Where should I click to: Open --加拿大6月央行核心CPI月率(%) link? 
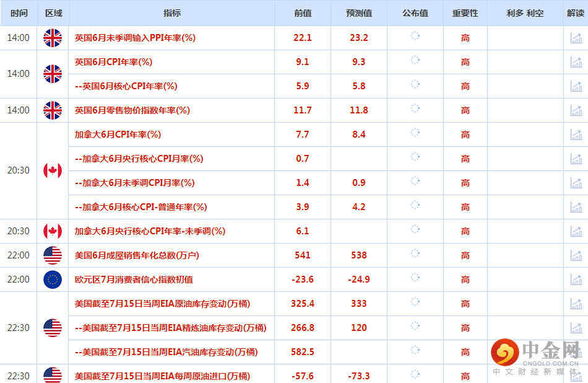[x=139, y=159]
